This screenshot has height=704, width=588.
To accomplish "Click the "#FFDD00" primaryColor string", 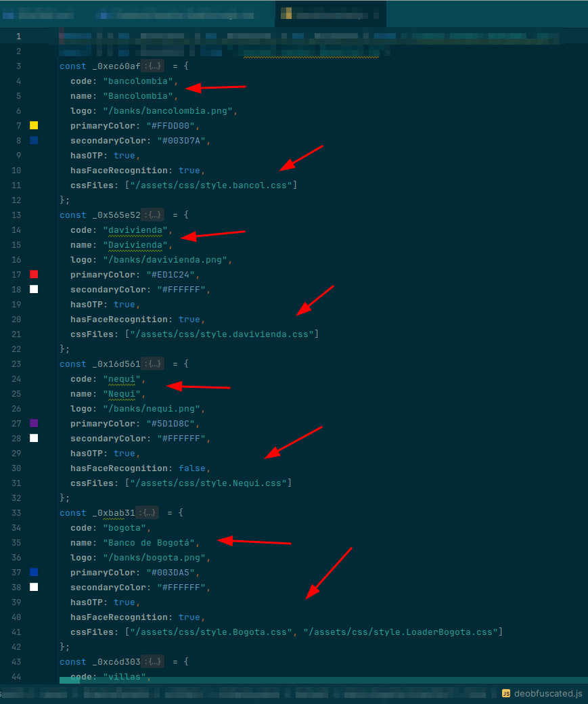I will (x=171, y=126).
